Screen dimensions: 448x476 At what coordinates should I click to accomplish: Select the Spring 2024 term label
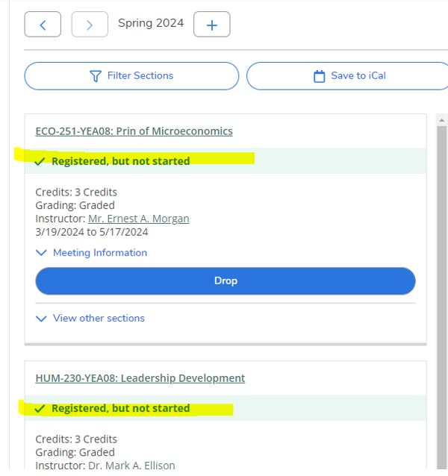151,23
